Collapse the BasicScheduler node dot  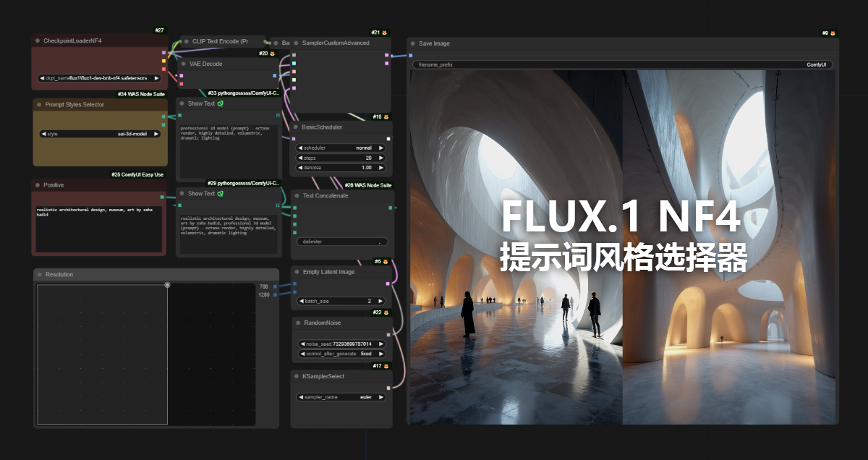296,127
